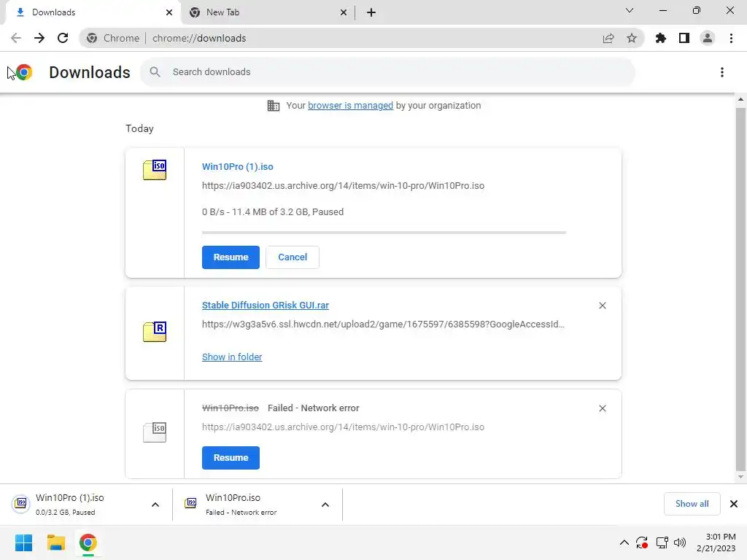Open the Stable Diffusion GRisk GUI.rar link
Image resolution: width=747 pixels, height=560 pixels.
[x=266, y=306]
